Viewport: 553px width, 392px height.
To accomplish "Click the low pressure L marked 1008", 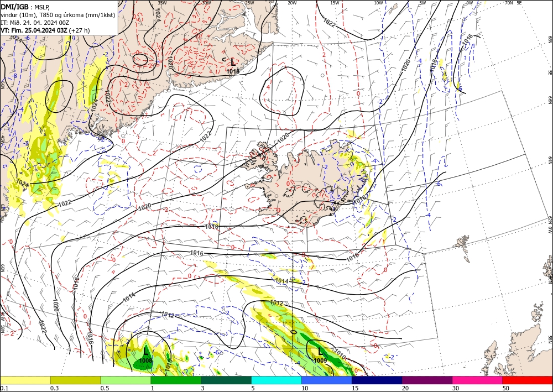I will 145,352.
